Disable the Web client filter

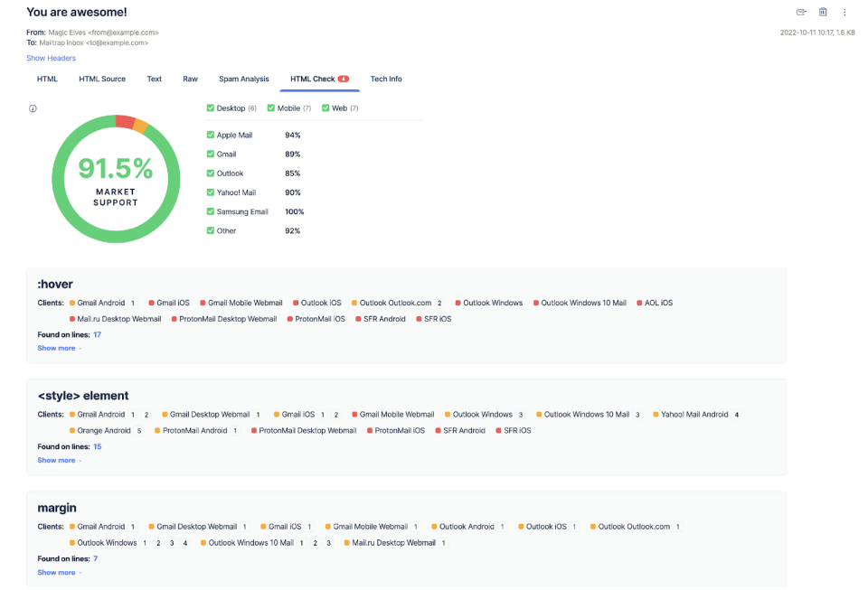[325, 108]
